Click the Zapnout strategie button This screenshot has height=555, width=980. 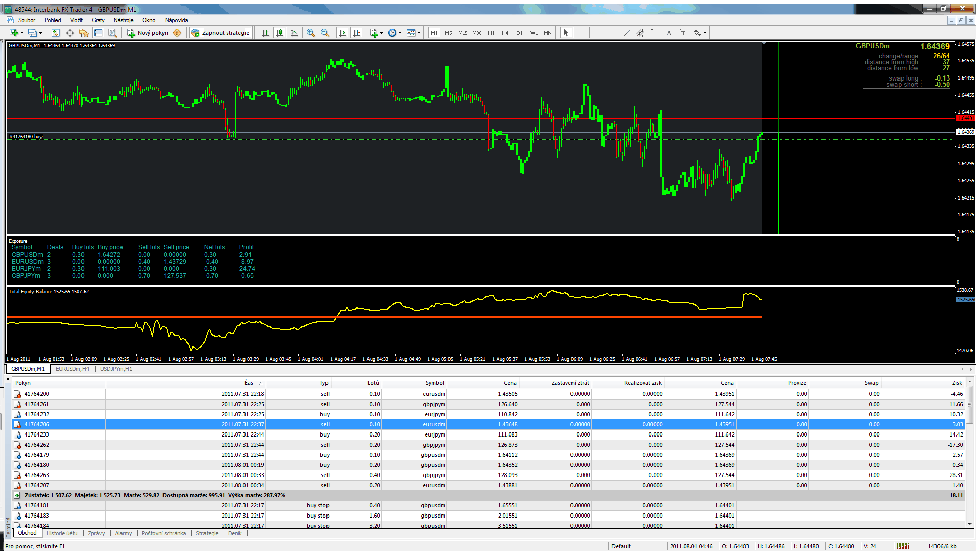click(221, 33)
